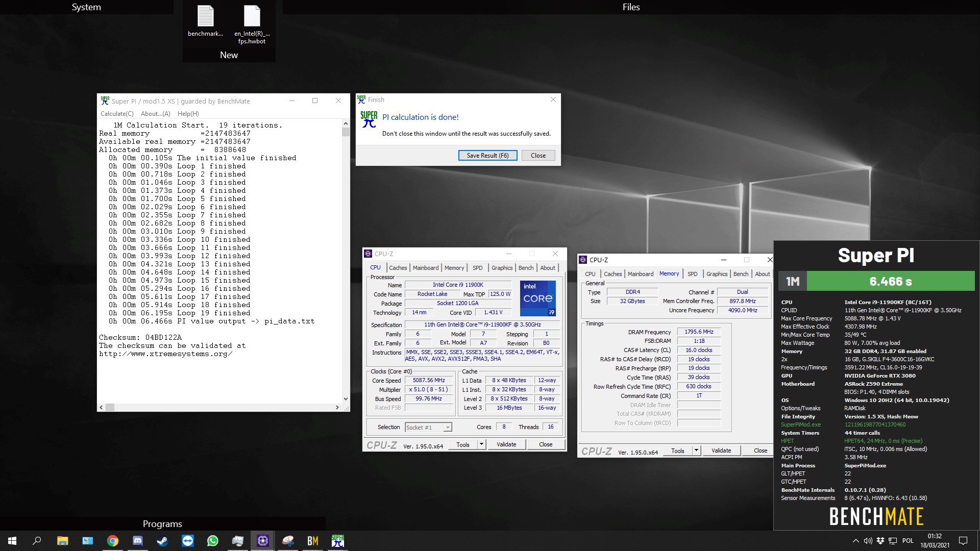Open File Explorer from taskbar
This screenshot has height=551, width=980.
tap(62, 541)
